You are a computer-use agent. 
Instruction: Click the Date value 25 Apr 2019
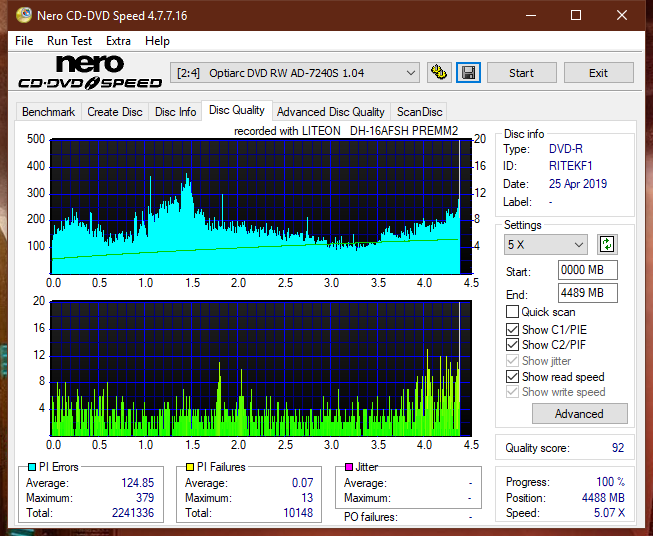(x=578, y=184)
